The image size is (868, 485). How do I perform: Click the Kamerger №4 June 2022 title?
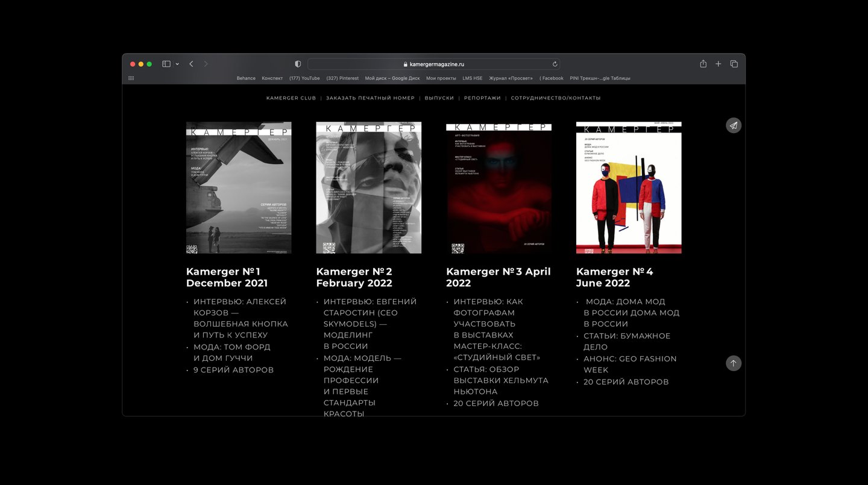615,277
